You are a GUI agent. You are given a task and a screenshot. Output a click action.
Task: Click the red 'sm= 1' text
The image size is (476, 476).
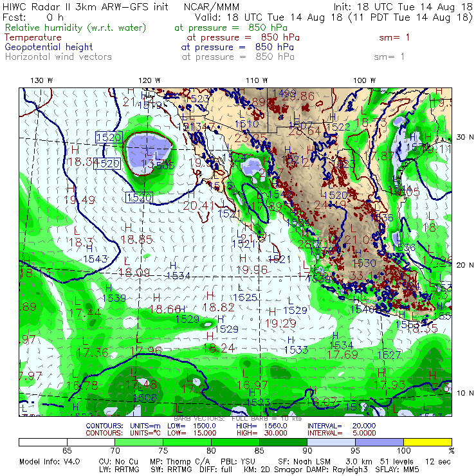pos(394,38)
